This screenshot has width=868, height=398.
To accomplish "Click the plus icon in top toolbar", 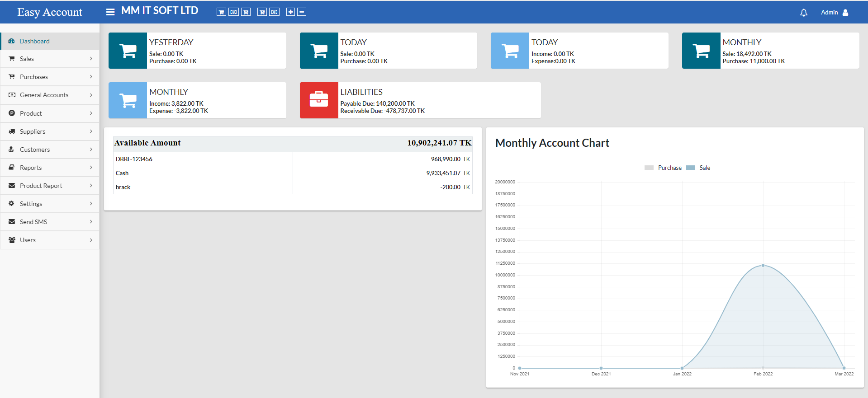I will (290, 12).
